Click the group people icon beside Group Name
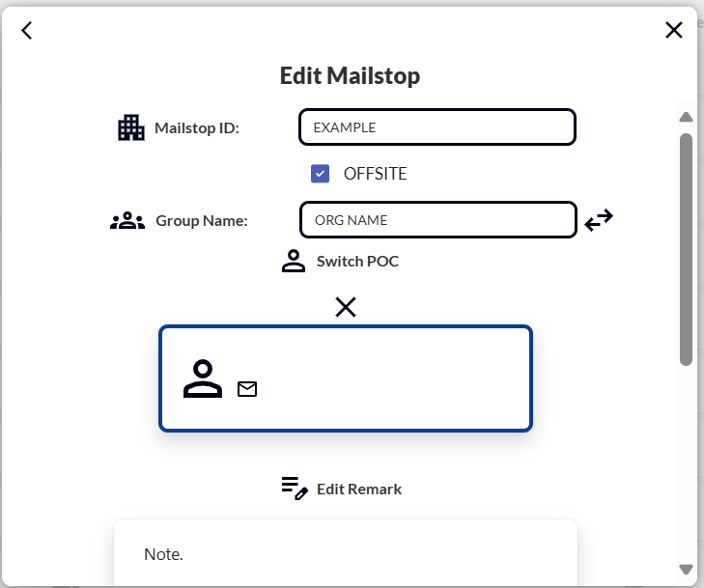Image resolution: width=704 pixels, height=588 pixels. point(127,220)
